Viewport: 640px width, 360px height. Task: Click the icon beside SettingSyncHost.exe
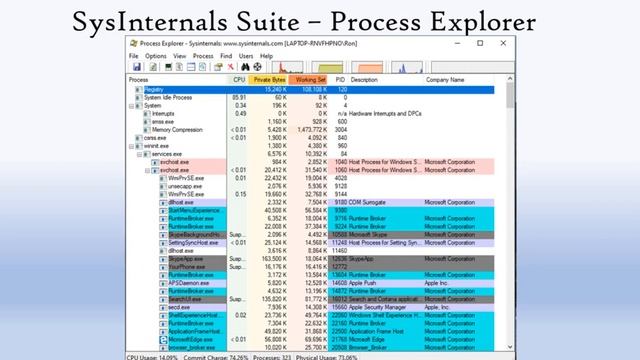tap(163, 243)
